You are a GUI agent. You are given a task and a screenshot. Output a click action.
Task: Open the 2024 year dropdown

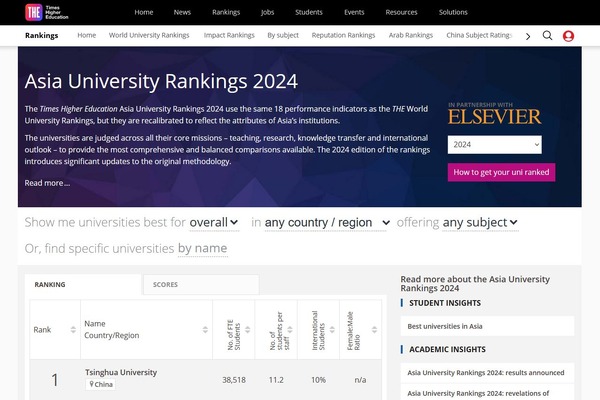(495, 145)
